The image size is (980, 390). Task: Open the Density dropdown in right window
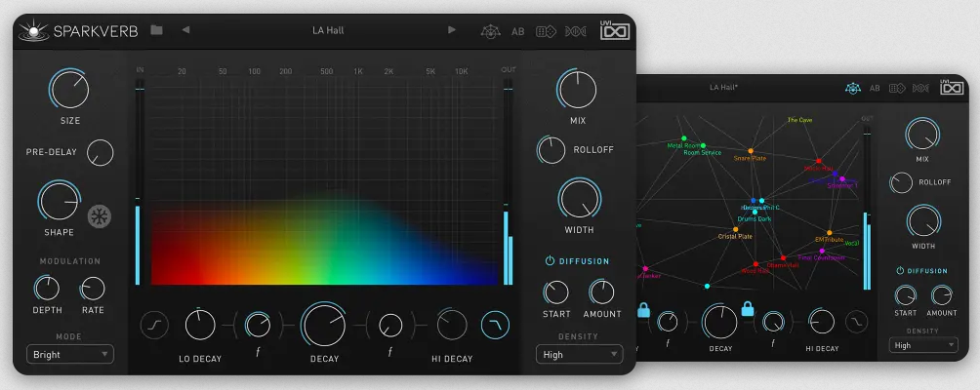coord(923,345)
